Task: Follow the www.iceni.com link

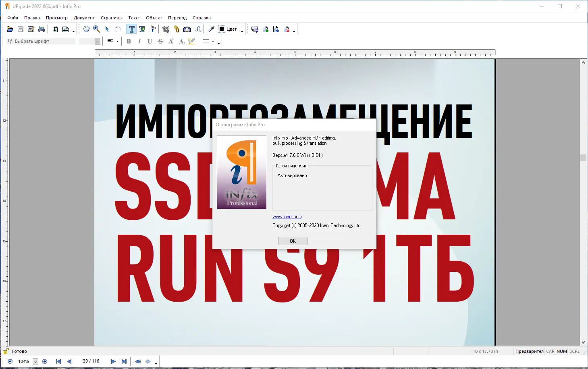Action: coord(287,217)
